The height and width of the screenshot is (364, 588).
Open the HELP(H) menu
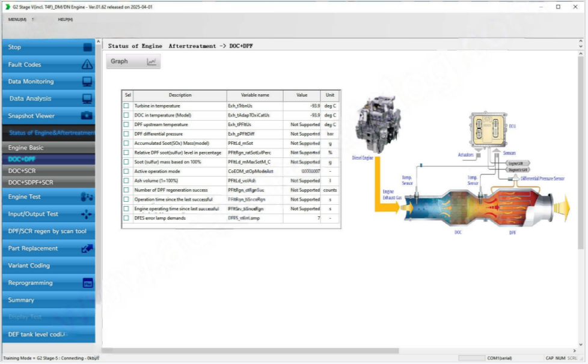(65, 19)
